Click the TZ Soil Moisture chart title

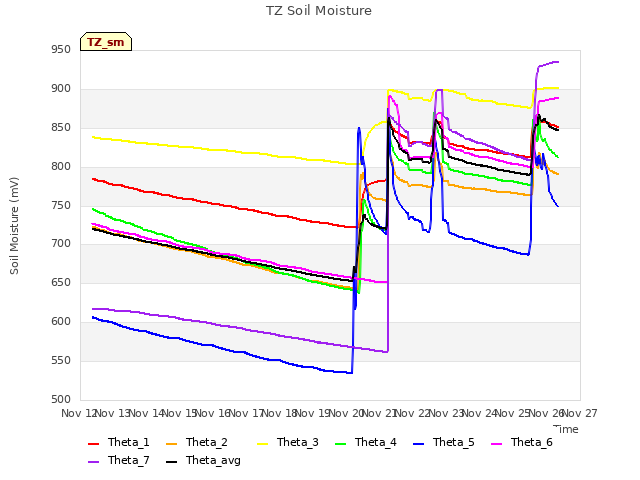(319, 11)
